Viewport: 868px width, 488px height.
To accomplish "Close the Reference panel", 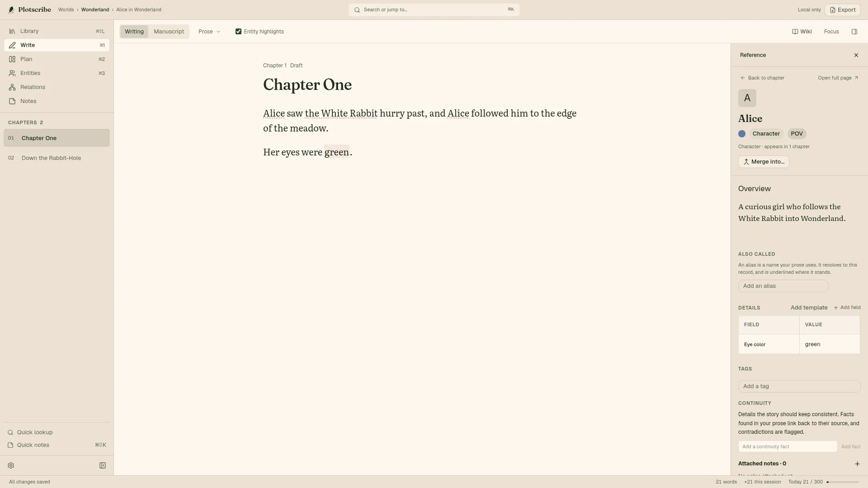I will [x=856, y=55].
